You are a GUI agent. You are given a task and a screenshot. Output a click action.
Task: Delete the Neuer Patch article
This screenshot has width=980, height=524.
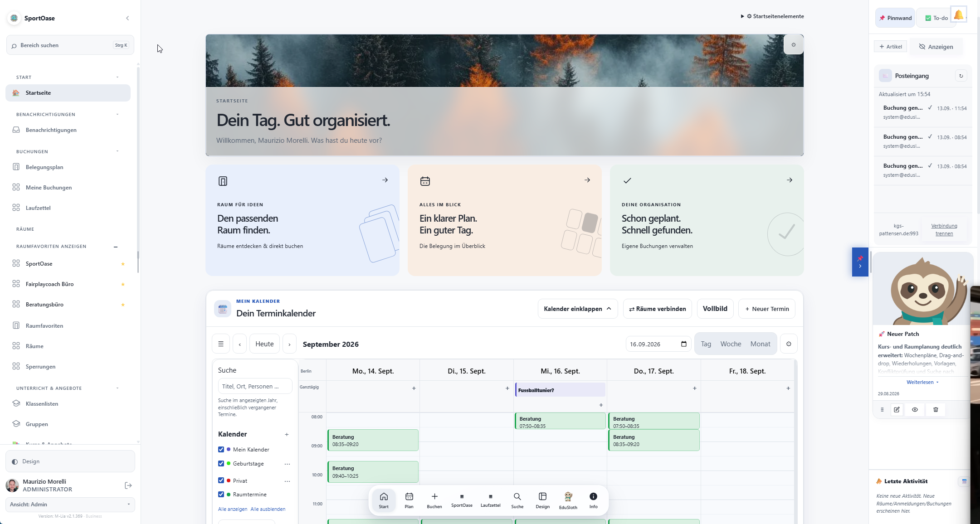pyautogui.click(x=936, y=410)
